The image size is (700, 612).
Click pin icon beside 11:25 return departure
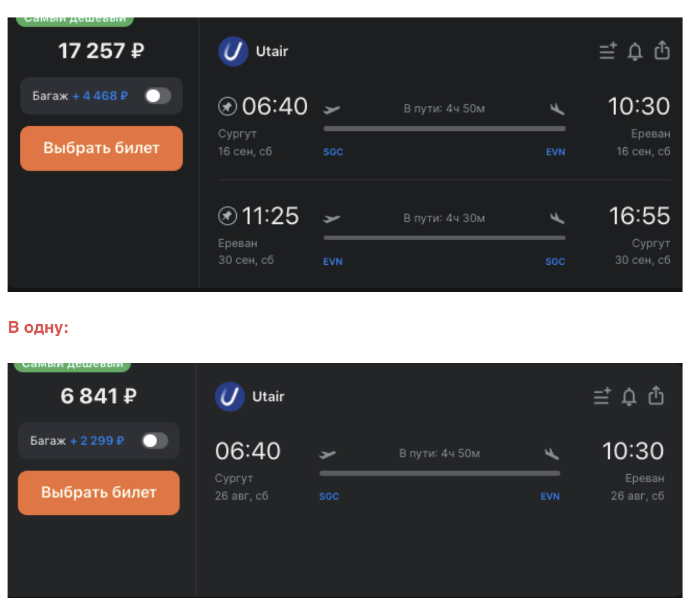click(x=227, y=216)
